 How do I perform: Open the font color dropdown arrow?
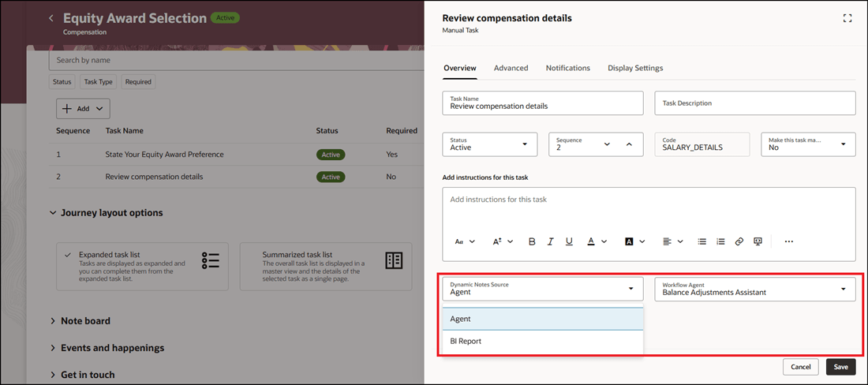tap(604, 241)
